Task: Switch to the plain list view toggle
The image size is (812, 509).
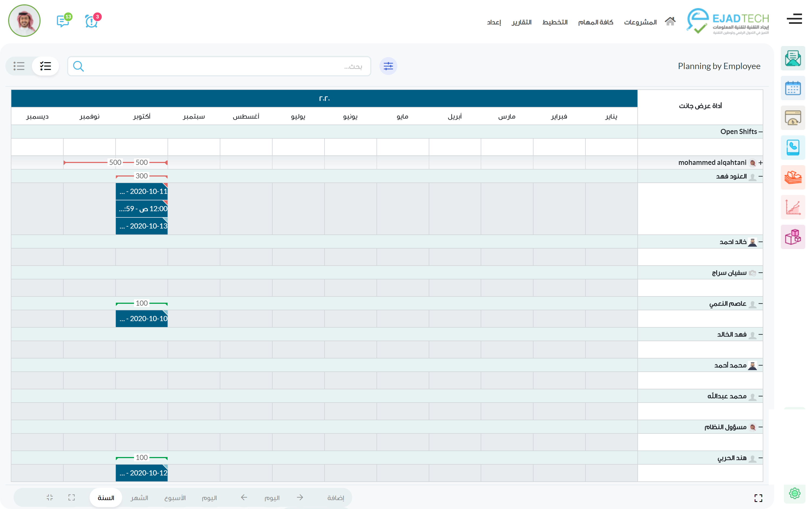Action: (19, 66)
